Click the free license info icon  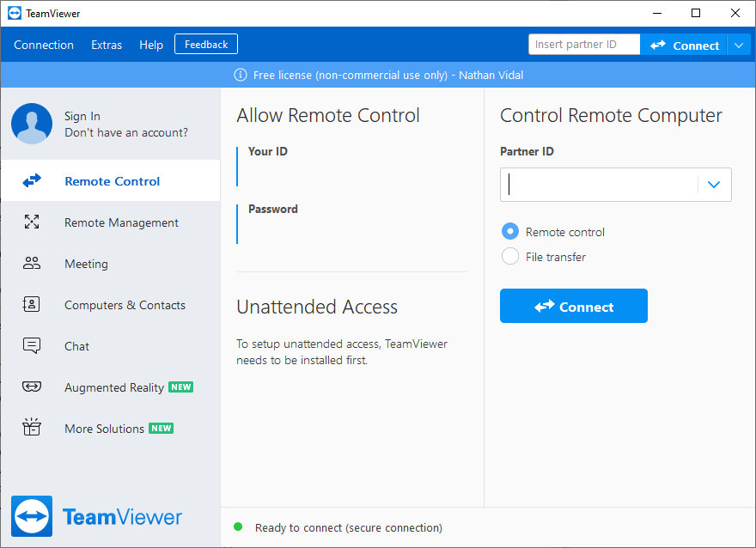click(x=241, y=75)
